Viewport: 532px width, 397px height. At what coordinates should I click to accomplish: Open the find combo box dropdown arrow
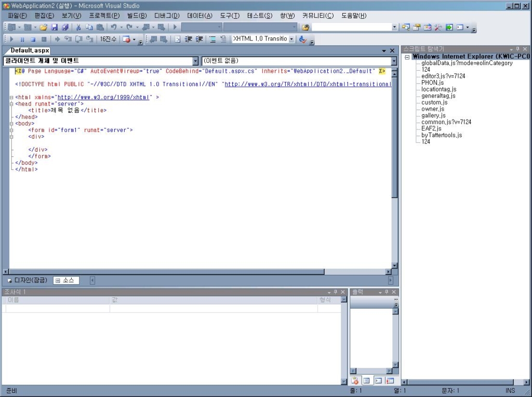(394, 27)
